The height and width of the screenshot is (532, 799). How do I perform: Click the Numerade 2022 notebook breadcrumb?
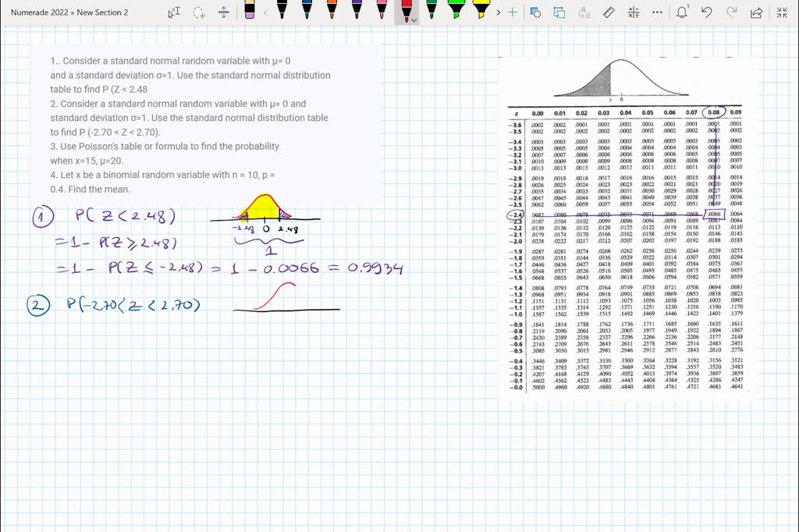click(39, 12)
